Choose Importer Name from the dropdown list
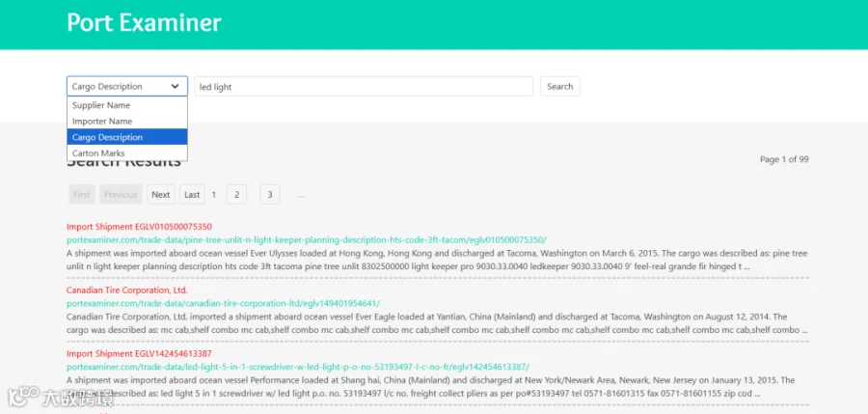The width and height of the screenshot is (868, 414). coord(126,122)
